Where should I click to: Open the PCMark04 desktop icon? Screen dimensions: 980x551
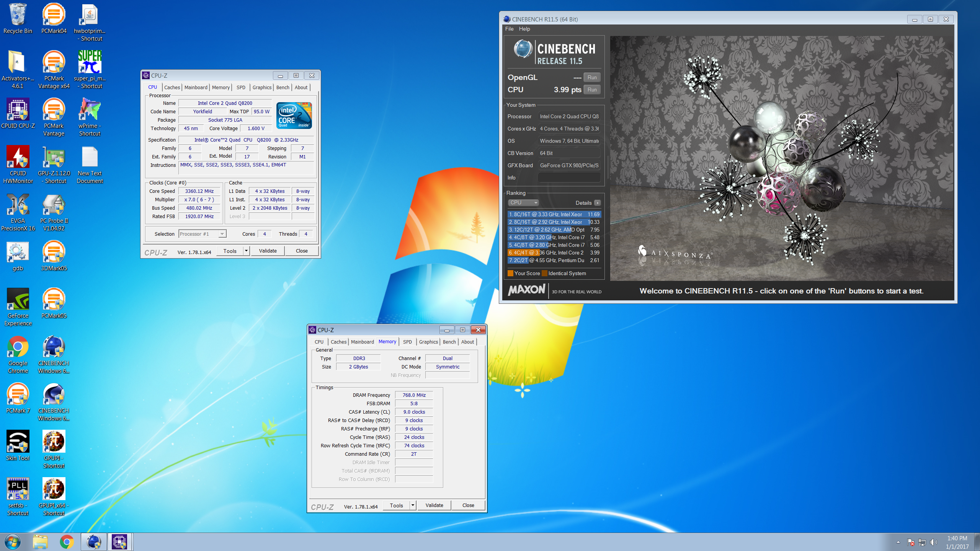click(54, 18)
